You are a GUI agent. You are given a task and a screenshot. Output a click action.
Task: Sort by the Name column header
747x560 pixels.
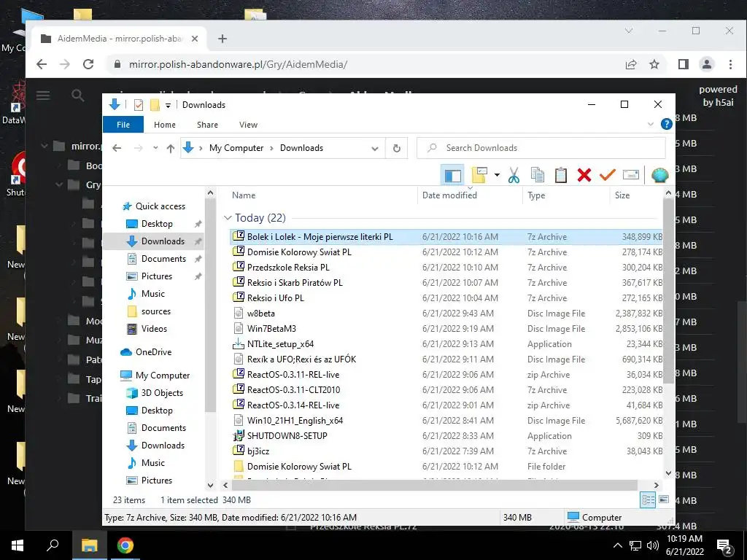pyautogui.click(x=244, y=195)
